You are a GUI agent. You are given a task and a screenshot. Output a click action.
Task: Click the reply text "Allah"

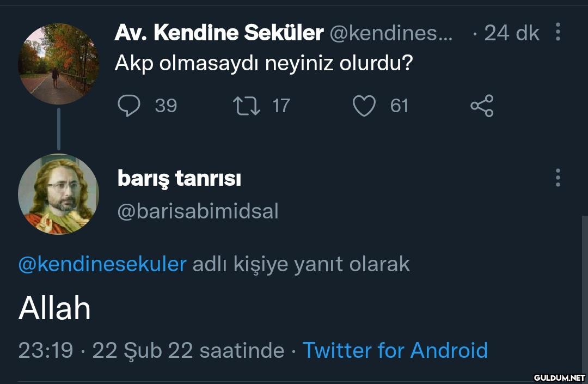(x=54, y=308)
